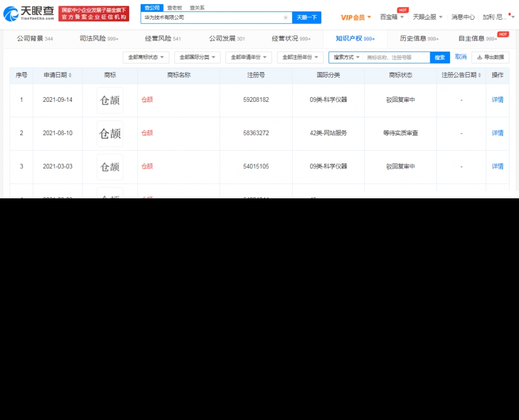Click registration number 58363272
The height and width of the screenshot is (420, 519).
click(x=256, y=133)
